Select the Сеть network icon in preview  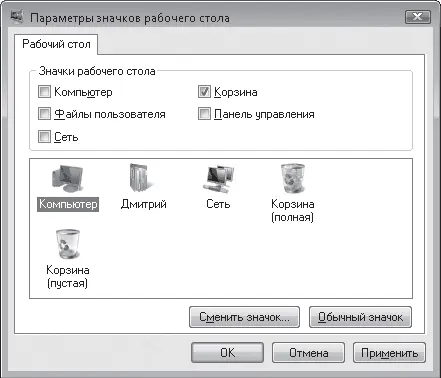pos(219,178)
